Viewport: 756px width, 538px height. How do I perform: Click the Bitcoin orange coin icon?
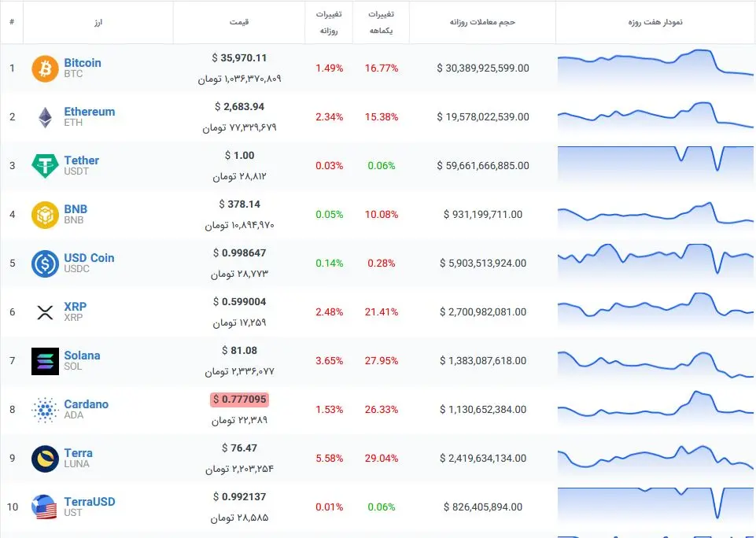(x=45, y=68)
